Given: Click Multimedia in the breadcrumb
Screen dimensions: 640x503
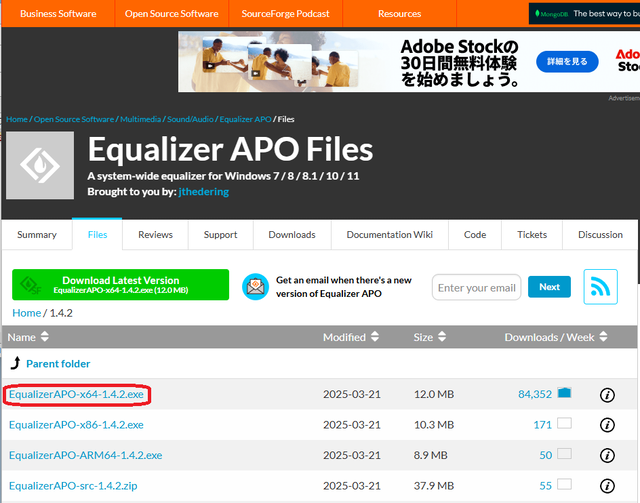Looking at the screenshot, I should [x=140, y=119].
